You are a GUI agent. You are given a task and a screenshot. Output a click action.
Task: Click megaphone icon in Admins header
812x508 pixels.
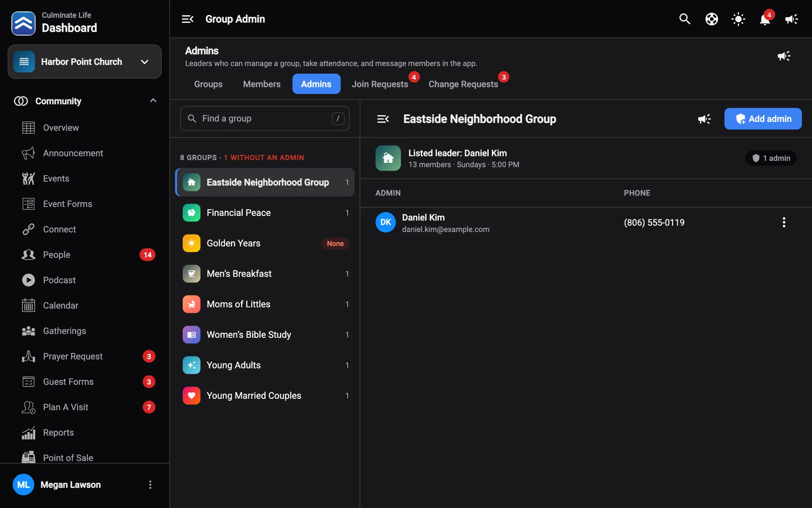[x=784, y=56]
